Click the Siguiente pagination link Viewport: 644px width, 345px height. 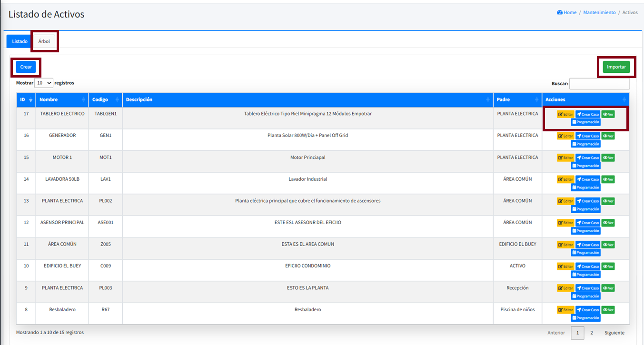pos(614,333)
